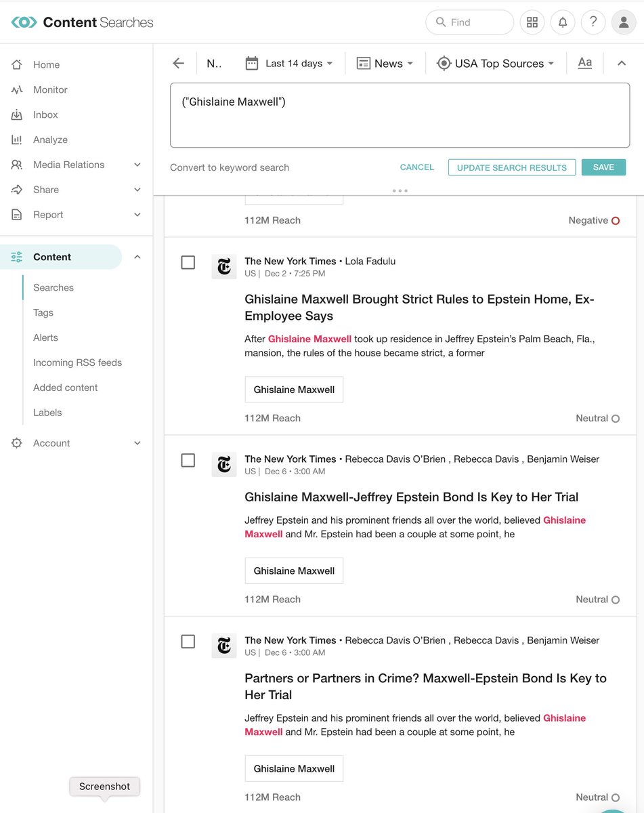Image resolution: width=644 pixels, height=813 pixels.
Task: Click NYT logo of Partners in Crime article
Action: 224,646
